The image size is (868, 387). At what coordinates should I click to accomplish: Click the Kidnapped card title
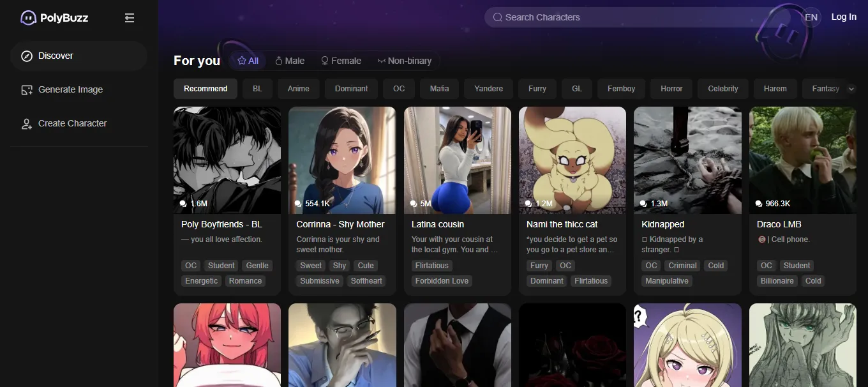[x=662, y=224]
